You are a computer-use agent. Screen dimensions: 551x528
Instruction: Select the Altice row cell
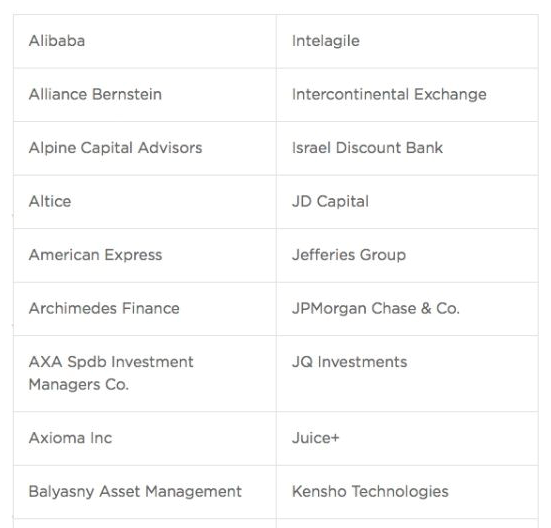(x=145, y=202)
